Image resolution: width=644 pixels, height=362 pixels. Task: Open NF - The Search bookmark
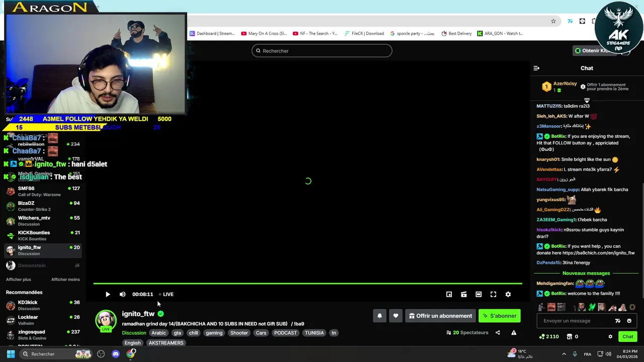tap(315, 34)
